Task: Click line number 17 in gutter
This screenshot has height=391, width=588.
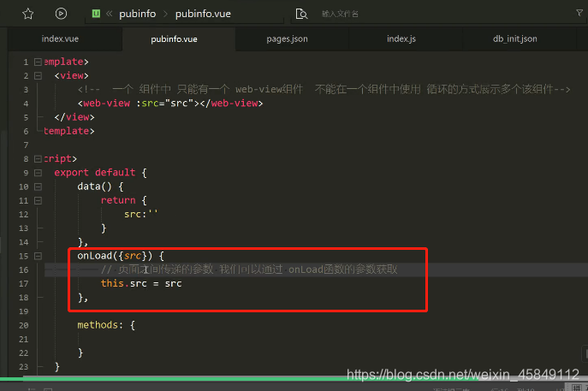Action: pyautogui.click(x=24, y=284)
